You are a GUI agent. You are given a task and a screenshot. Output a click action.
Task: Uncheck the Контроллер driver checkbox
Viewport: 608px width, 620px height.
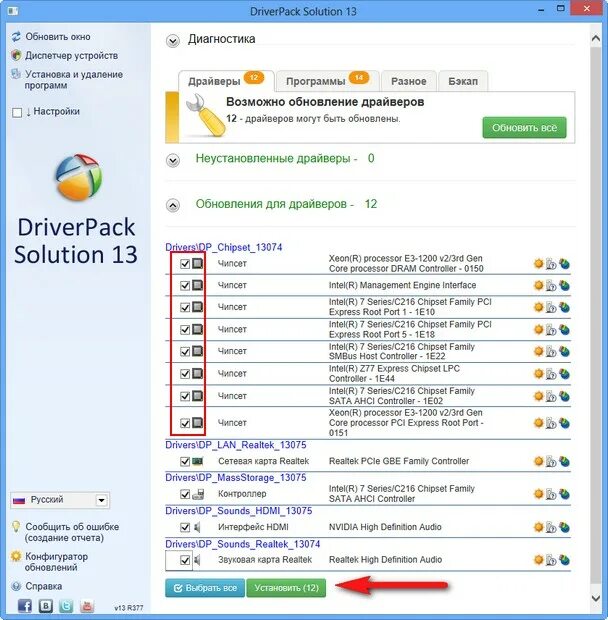[185, 494]
